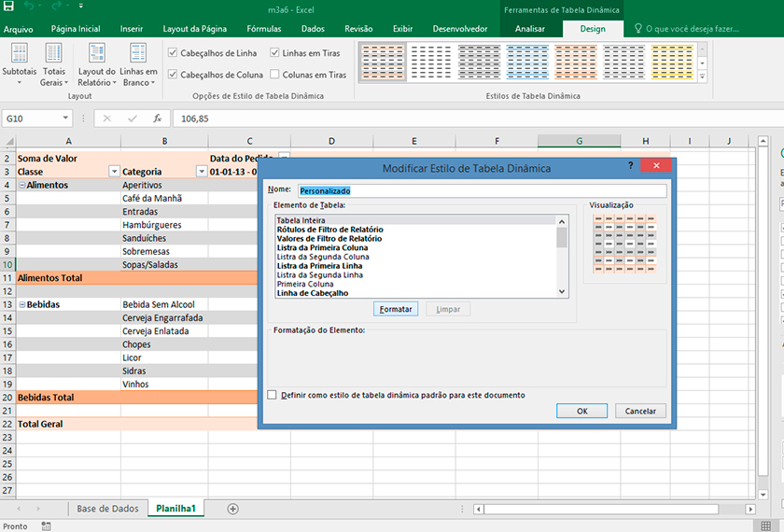
Task: Click Cancelar in the dialog
Action: [x=640, y=411]
